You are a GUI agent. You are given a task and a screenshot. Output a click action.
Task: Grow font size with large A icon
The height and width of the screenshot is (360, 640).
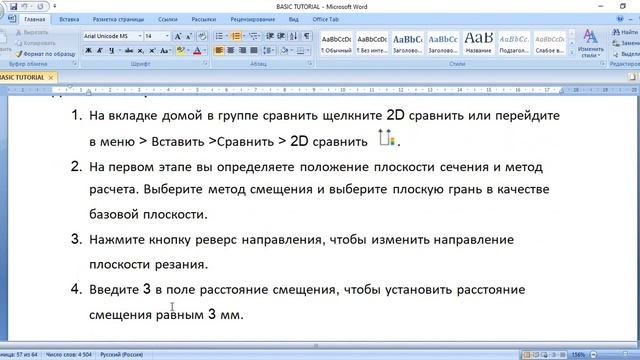(x=178, y=36)
